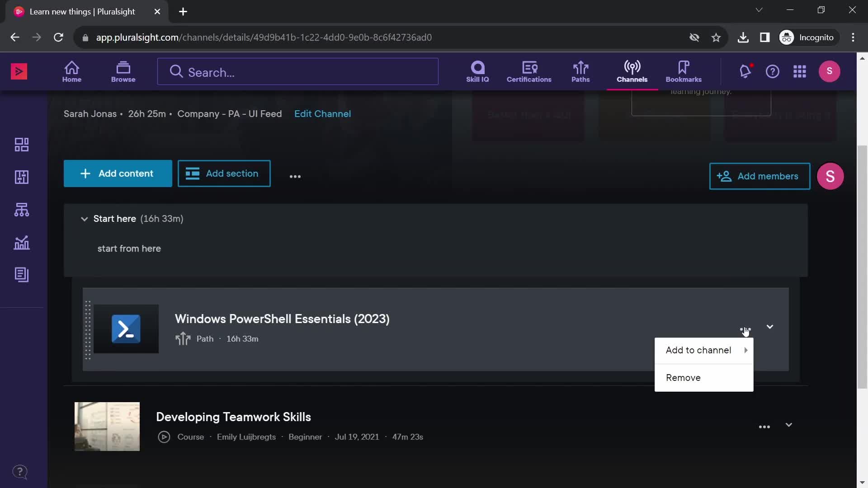Click the search input field

297,71
